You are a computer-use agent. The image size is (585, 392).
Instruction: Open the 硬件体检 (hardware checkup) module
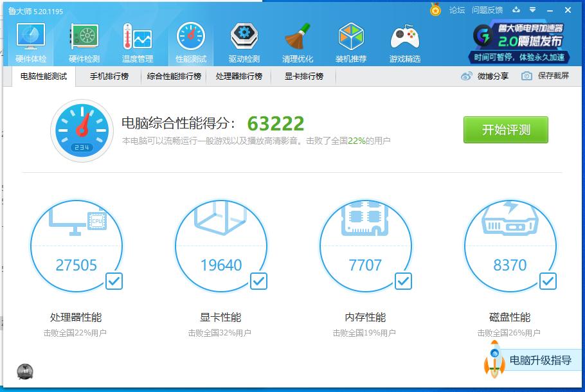(30, 42)
